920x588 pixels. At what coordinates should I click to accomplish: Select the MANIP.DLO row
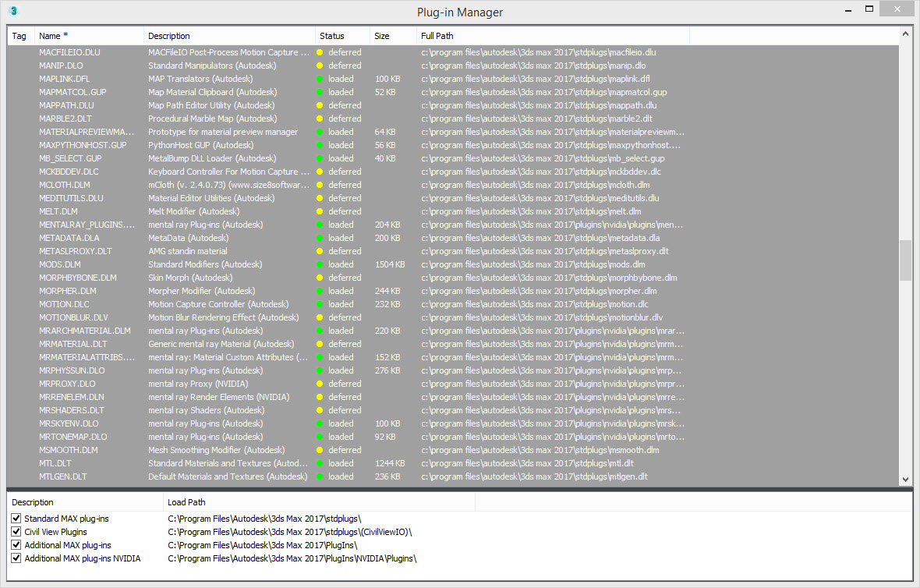pos(452,66)
